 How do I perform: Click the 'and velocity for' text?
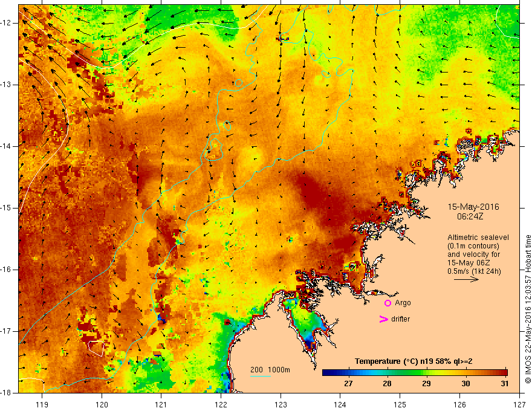(473, 254)
